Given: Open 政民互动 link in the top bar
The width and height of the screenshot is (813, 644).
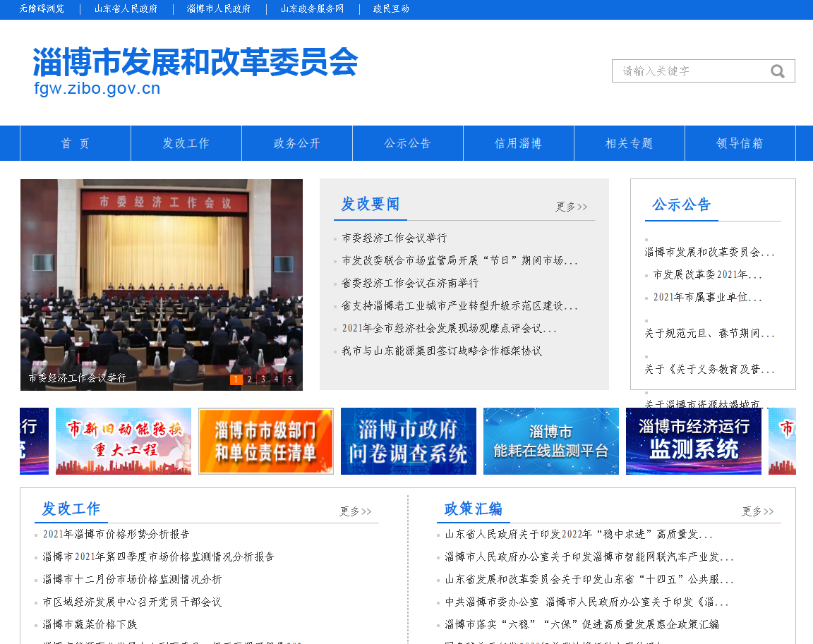Looking at the screenshot, I should pos(391,8).
